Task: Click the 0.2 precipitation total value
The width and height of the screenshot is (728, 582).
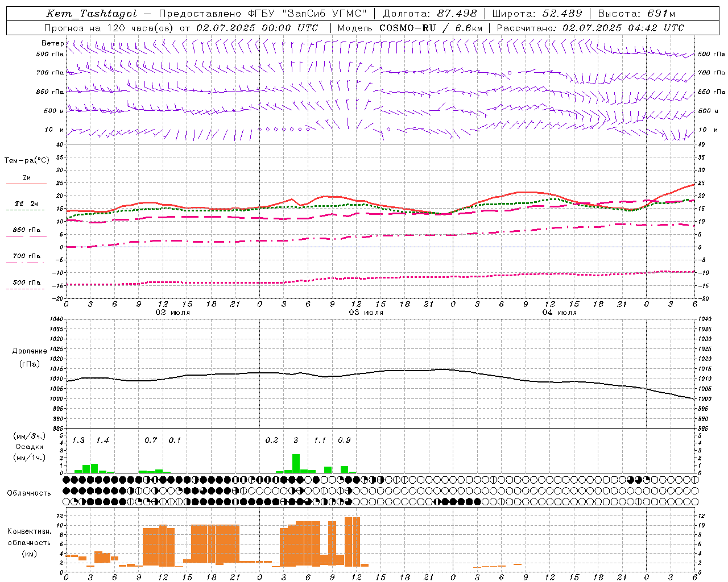Action: pyautogui.click(x=272, y=440)
